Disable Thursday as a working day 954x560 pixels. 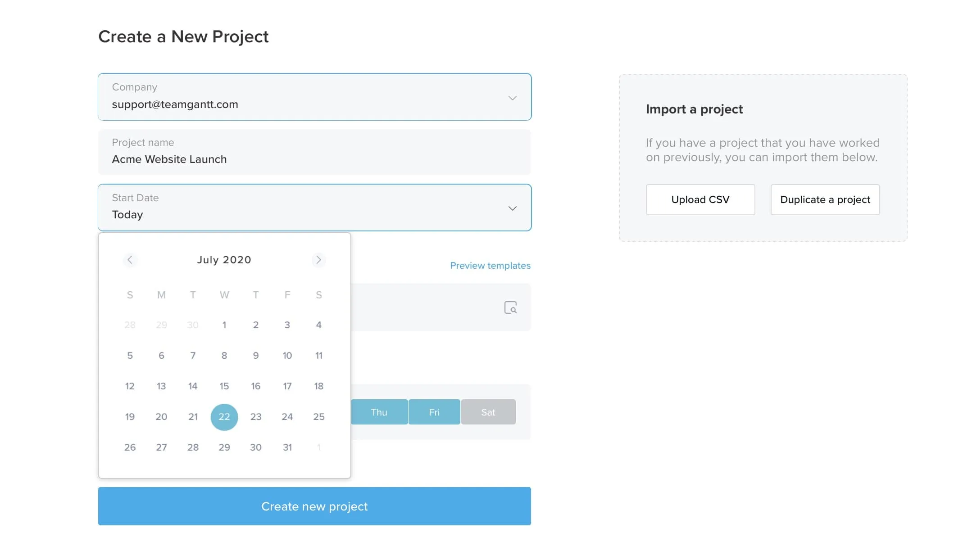[x=379, y=411]
